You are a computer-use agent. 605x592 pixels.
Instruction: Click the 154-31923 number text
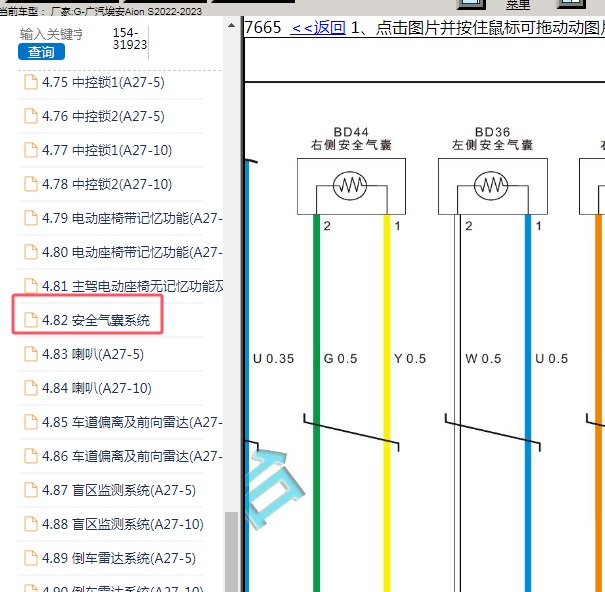pos(130,39)
